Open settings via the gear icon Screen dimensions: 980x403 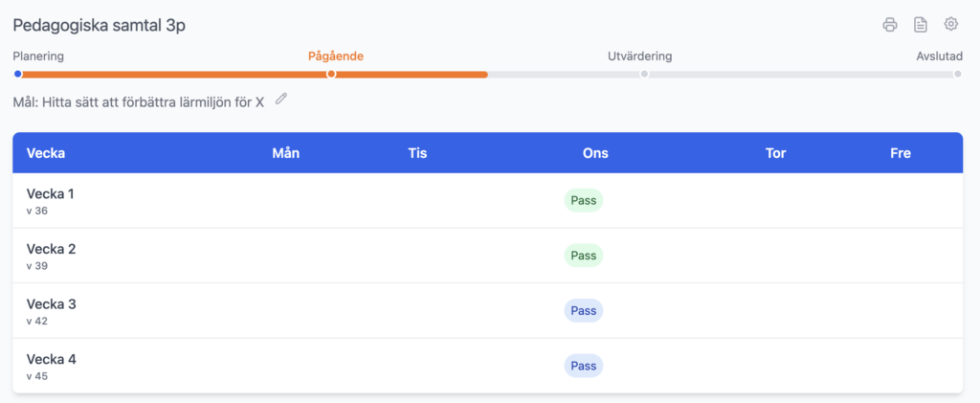coord(950,25)
